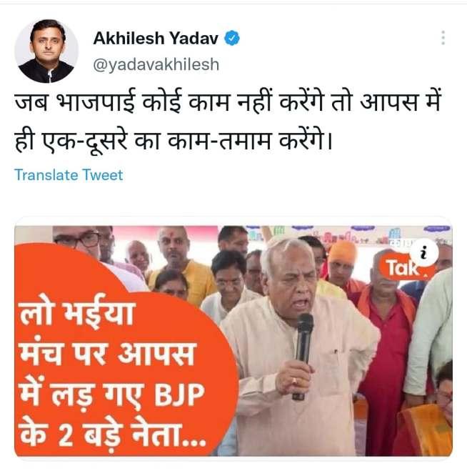Click the black microphone in the video
The height and width of the screenshot is (476, 467).
point(303,357)
